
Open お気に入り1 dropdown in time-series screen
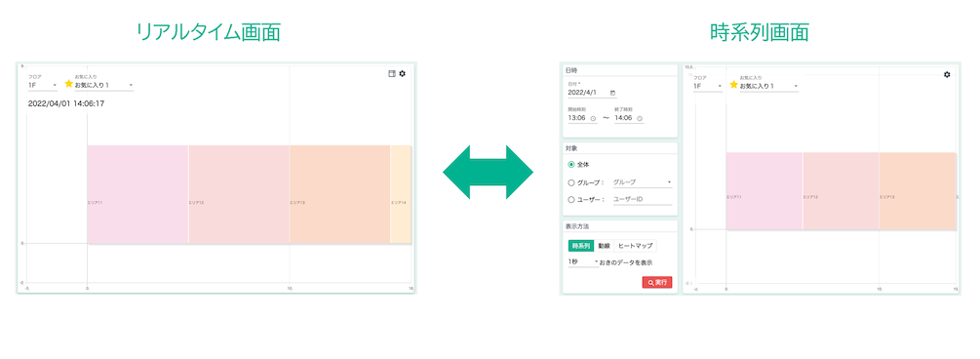(x=768, y=86)
